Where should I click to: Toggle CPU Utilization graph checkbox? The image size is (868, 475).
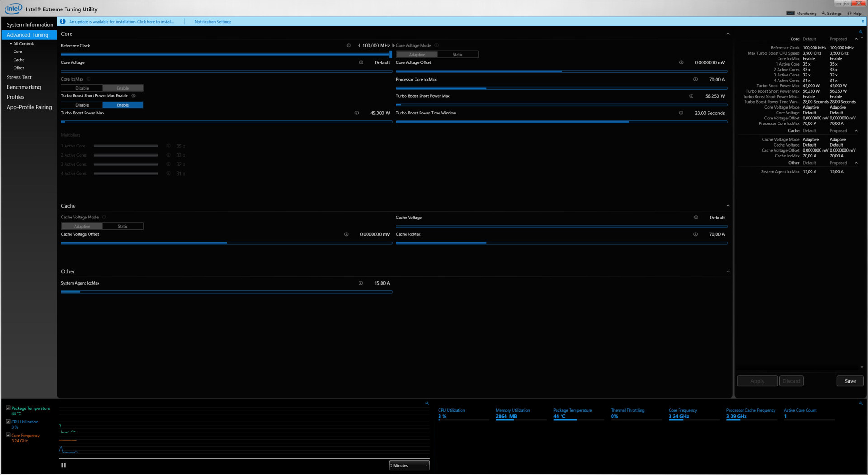click(x=8, y=422)
